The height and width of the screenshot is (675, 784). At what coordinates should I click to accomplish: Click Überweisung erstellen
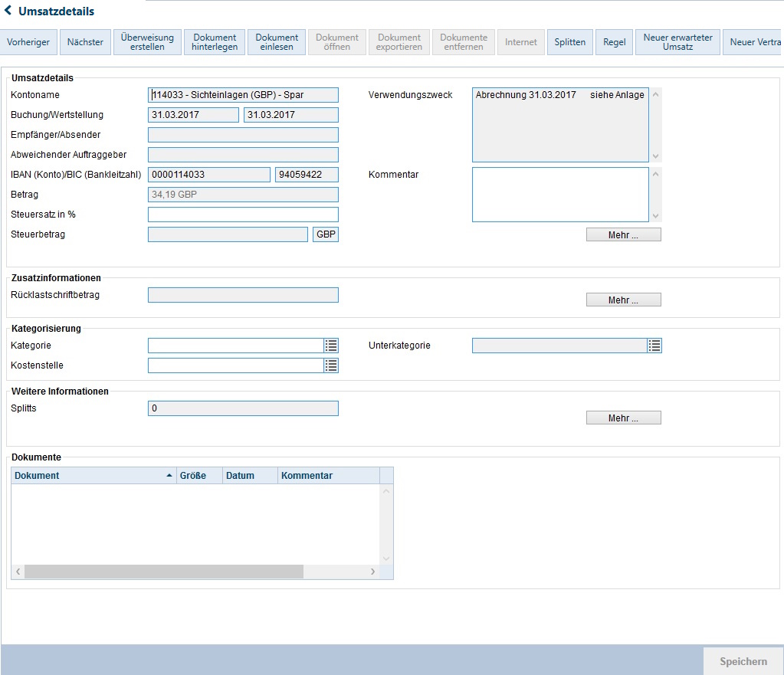click(147, 42)
